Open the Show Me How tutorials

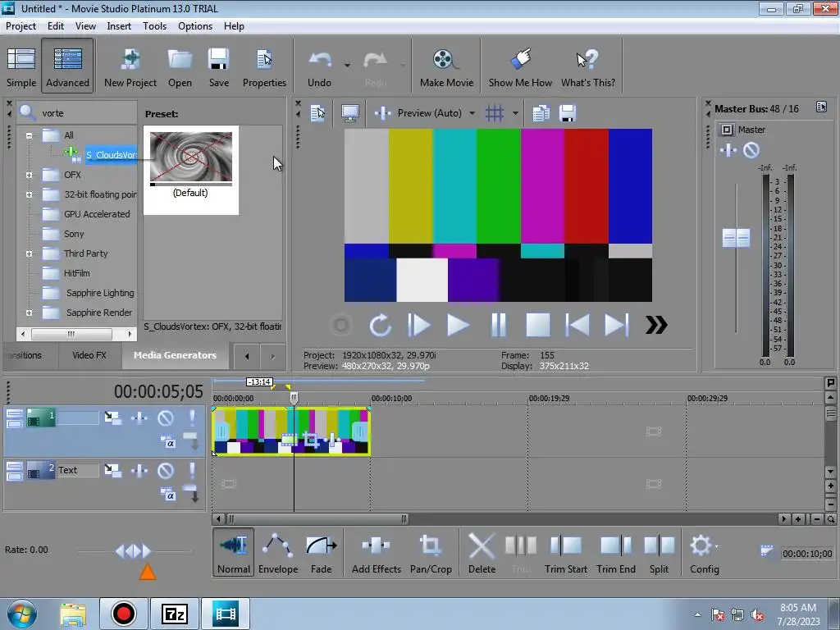coord(520,67)
